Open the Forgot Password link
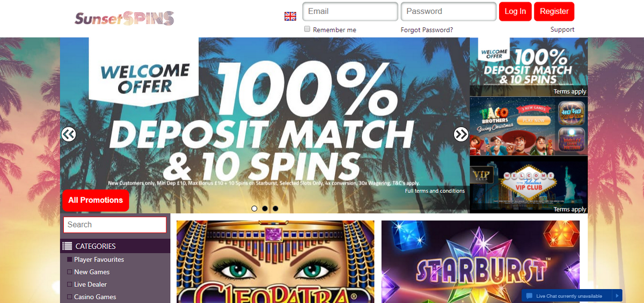This screenshot has width=644, height=303. tap(427, 30)
